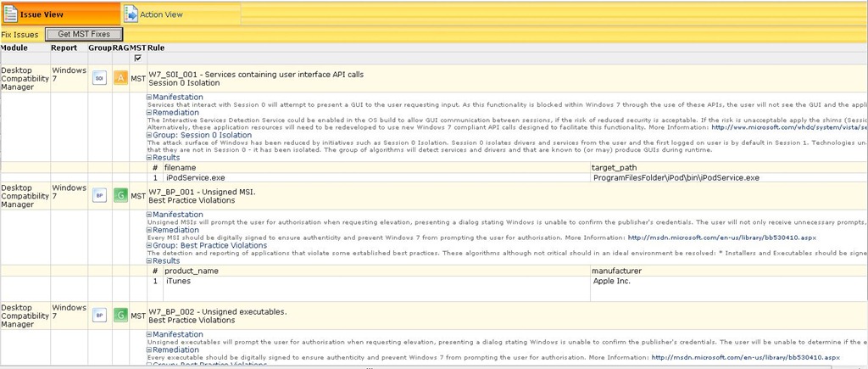Click the amber RAG icon for W7_SOI_001
The height and width of the screenshot is (369, 868).
(x=120, y=78)
